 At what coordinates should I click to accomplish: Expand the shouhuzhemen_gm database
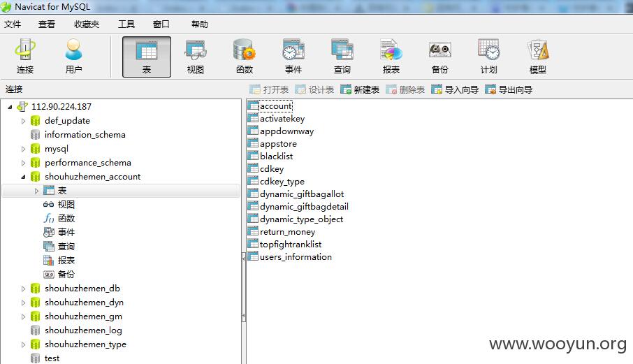point(23,316)
